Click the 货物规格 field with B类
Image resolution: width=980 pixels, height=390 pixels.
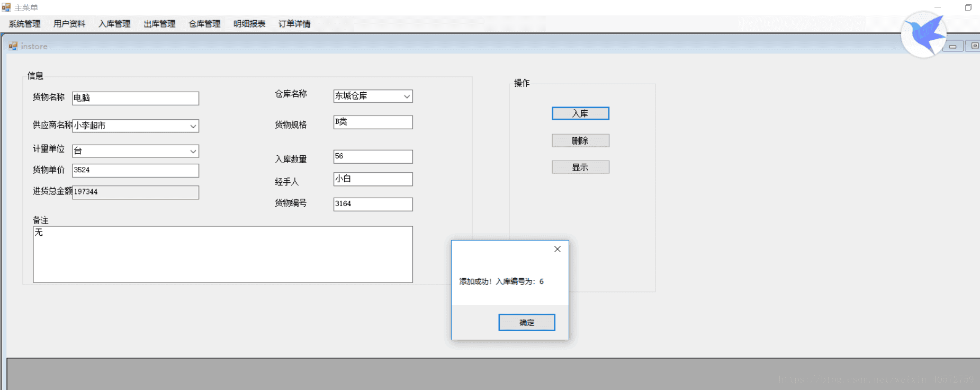click(373, 122)
